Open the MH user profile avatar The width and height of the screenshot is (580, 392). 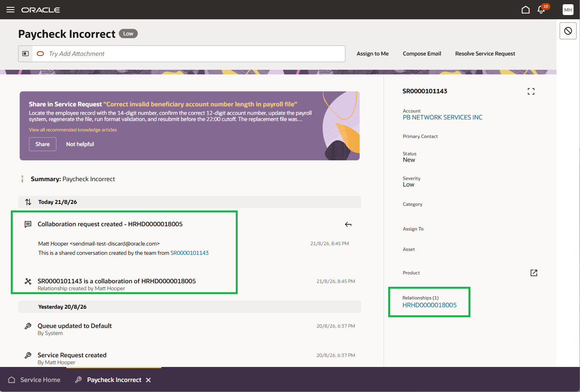(x=568, y=10)
